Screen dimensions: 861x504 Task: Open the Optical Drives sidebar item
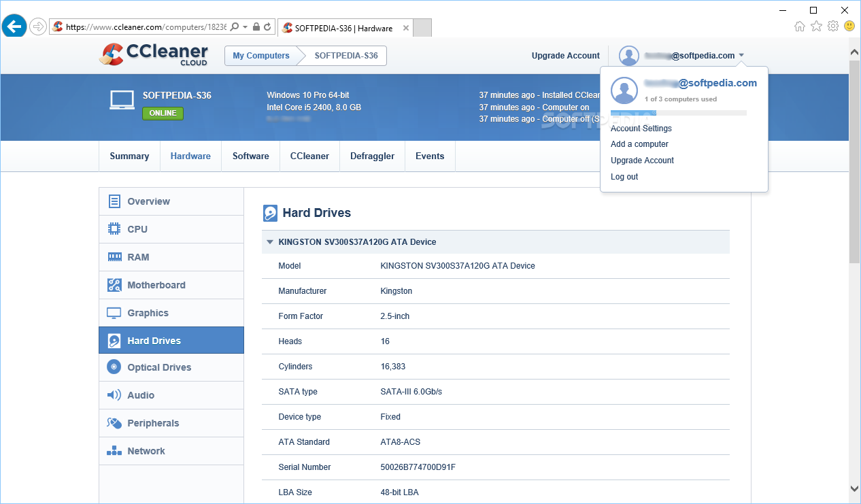point(171,367)
